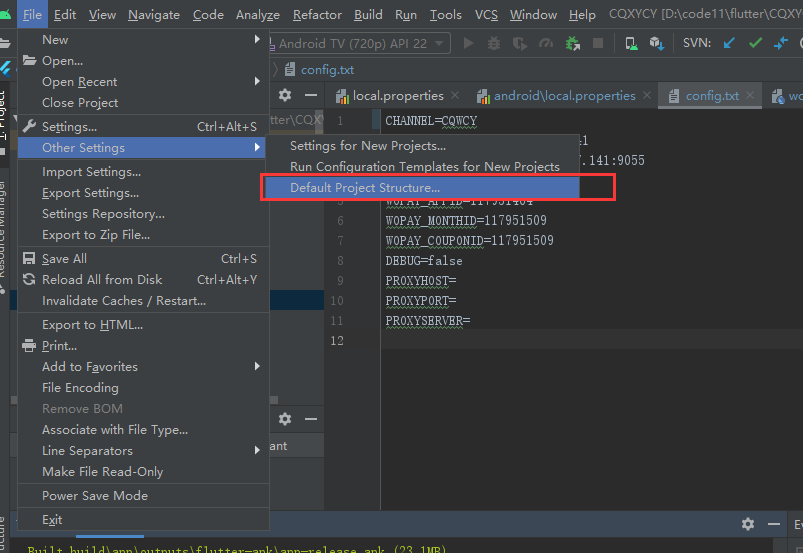This screenshot has height=553, width=803.
Task: Open the Navigate menu
Action: tap(154, 15)
